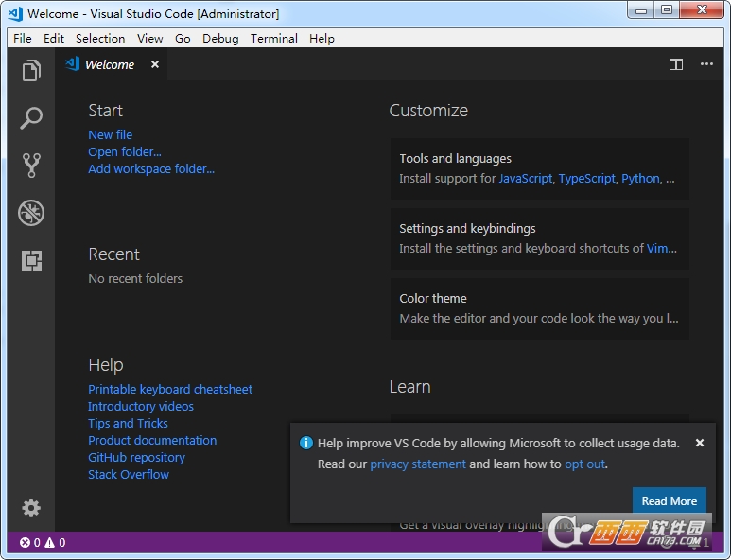The height and width of the screenshot is (560, 731).
Task: Click the New file link
Action: (110, 134)
